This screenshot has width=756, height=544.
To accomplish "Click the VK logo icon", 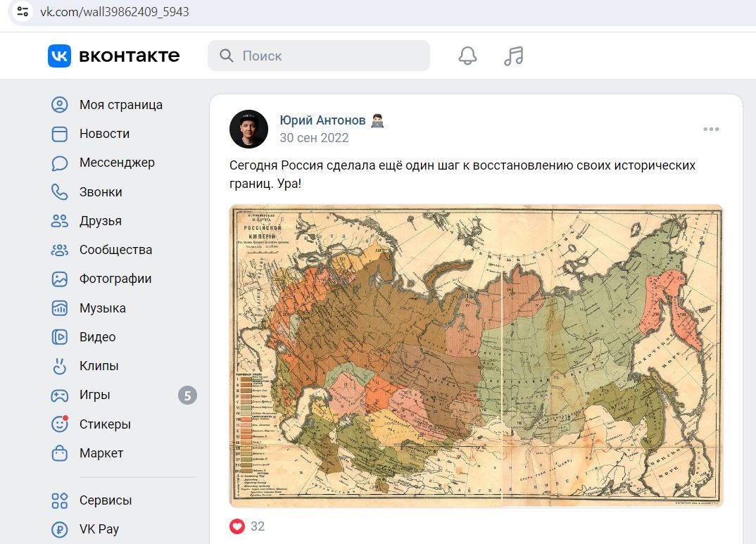I will coord(59,56).
